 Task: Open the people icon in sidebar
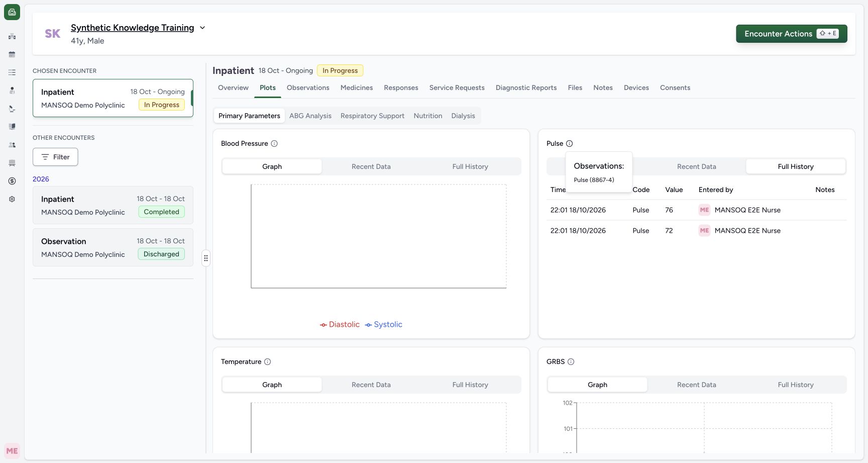[12, 145]
